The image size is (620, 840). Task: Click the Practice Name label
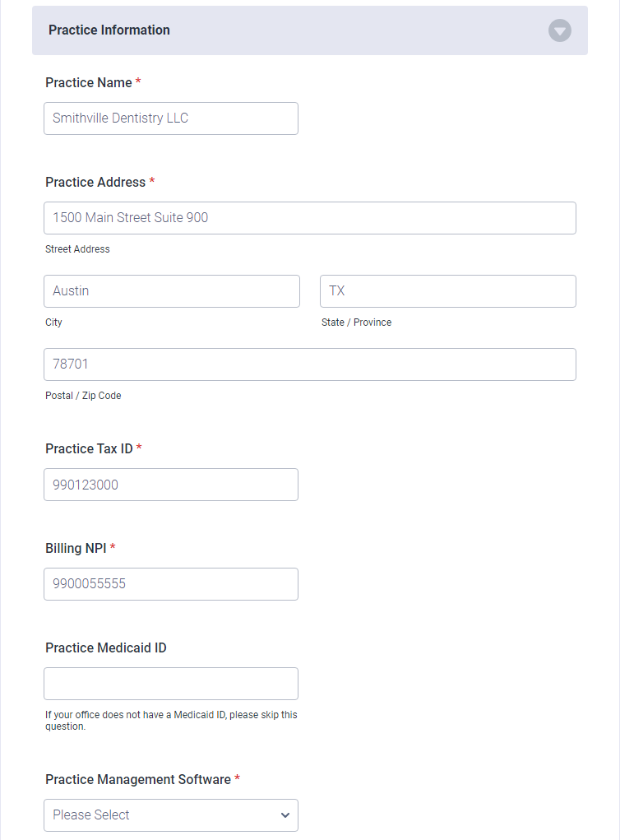(x=88, y=82)
